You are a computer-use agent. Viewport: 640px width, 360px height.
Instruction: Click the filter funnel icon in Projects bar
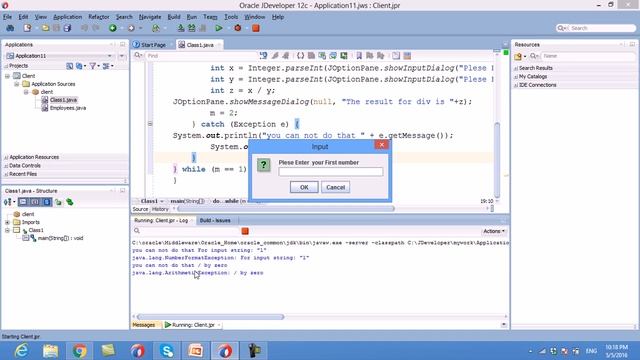(93, 66)
